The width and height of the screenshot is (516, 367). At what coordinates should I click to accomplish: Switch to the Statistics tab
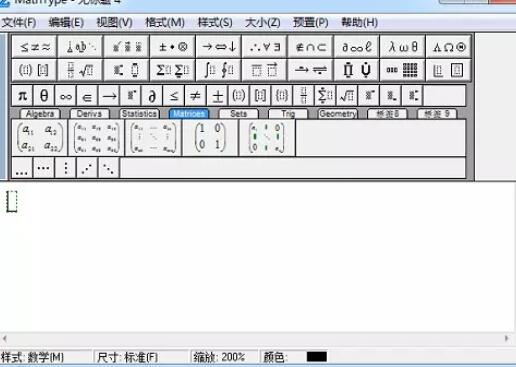point(139,114)
